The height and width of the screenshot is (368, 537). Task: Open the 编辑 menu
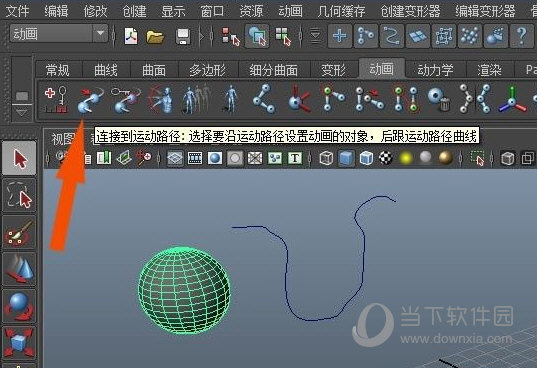tap(56, 11)
